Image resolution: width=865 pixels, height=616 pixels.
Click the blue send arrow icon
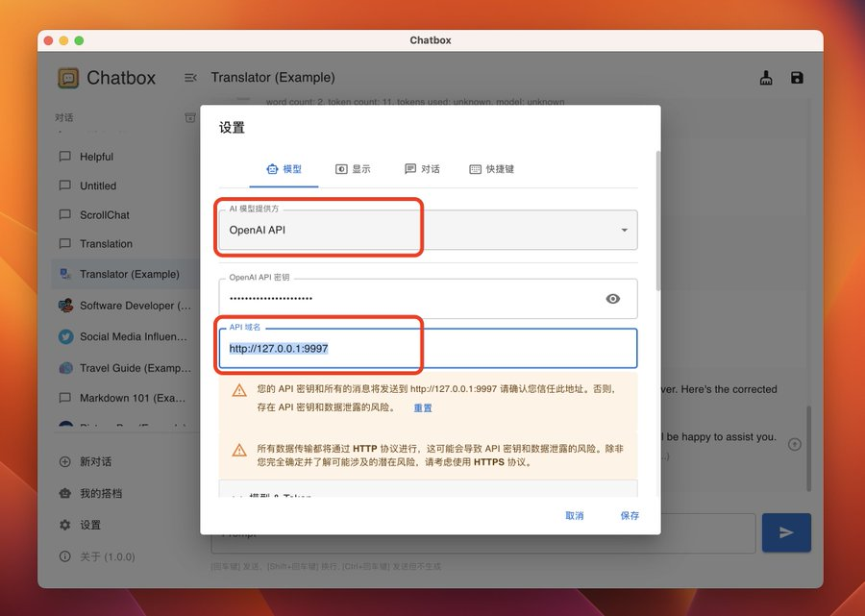click(786, 532)
